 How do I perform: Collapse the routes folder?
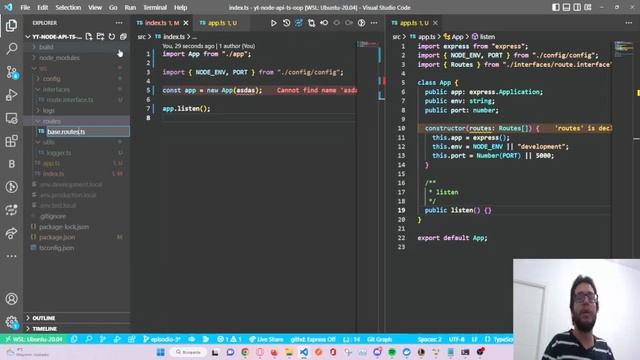tap(52, 121)
